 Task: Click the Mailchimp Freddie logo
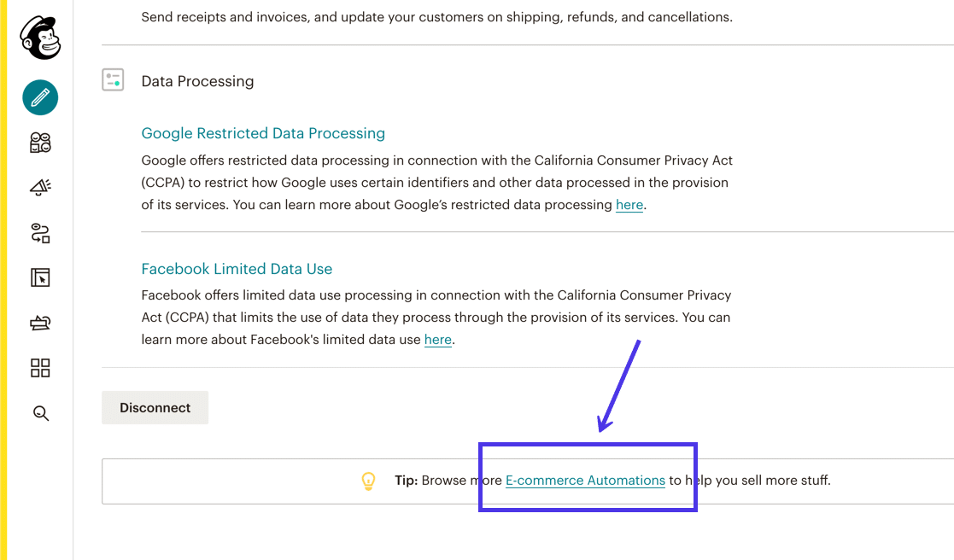40,38
